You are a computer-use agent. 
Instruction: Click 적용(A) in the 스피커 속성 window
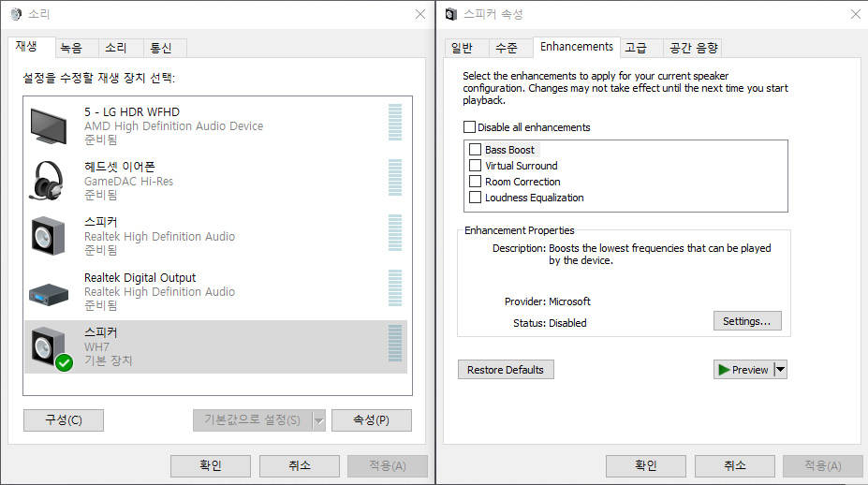coord(823,465)
